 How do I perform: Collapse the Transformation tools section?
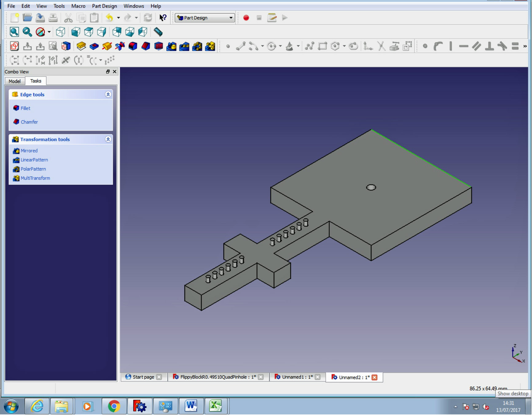[108, 139]
